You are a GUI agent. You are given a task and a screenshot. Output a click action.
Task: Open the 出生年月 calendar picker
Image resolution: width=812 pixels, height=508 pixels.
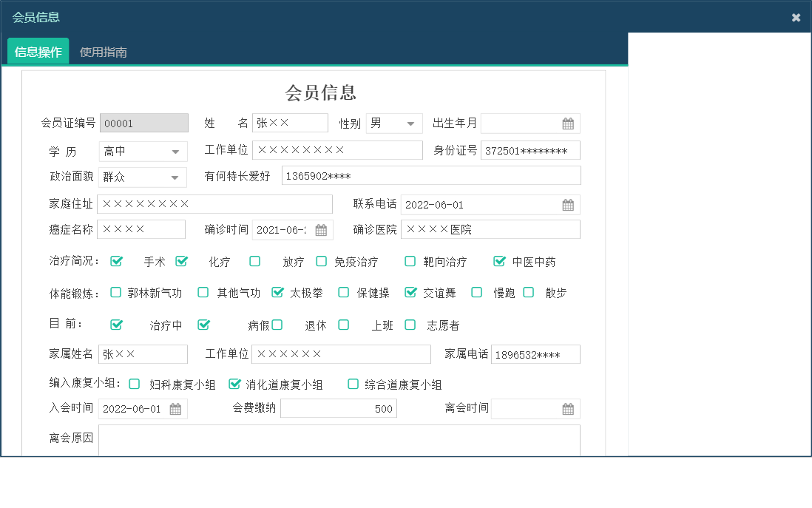point(567,123)
